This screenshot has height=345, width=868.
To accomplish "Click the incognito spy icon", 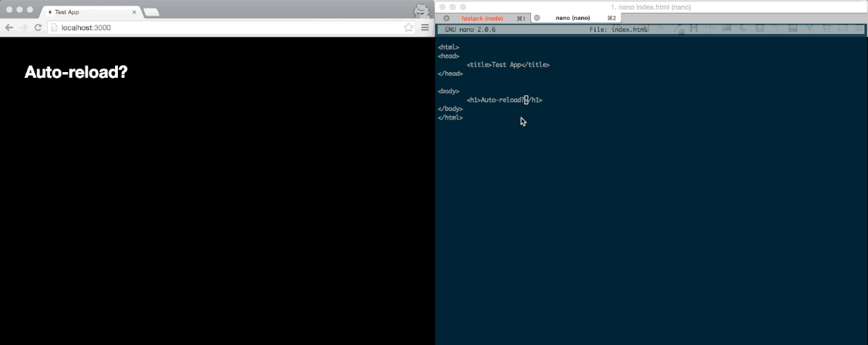I will [x=421, y=10].
